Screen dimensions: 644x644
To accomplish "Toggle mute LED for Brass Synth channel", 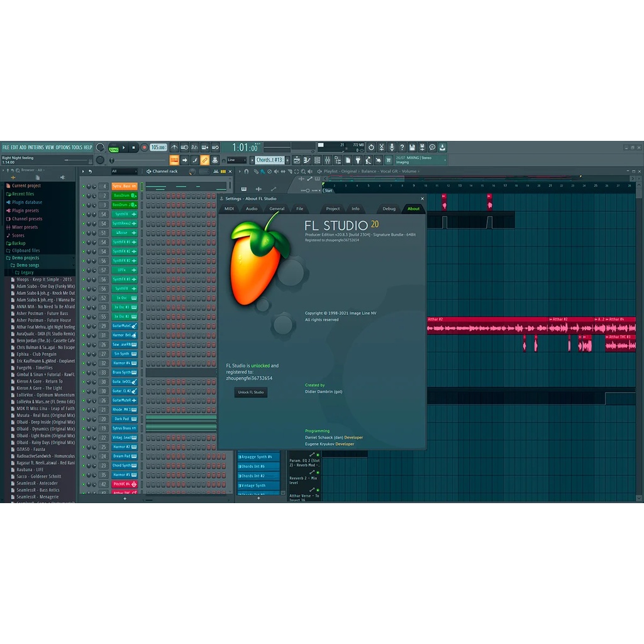I will (x=84, y=373).
